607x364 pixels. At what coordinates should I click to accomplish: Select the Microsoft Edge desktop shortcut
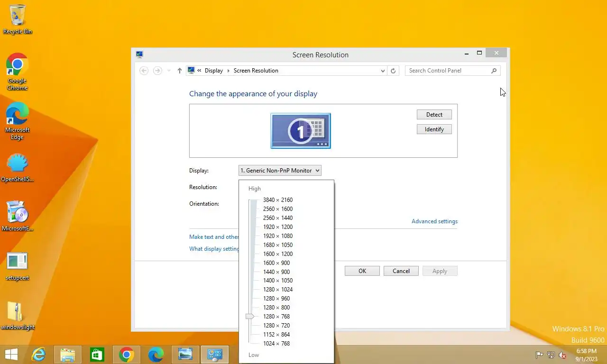point(18,121)
